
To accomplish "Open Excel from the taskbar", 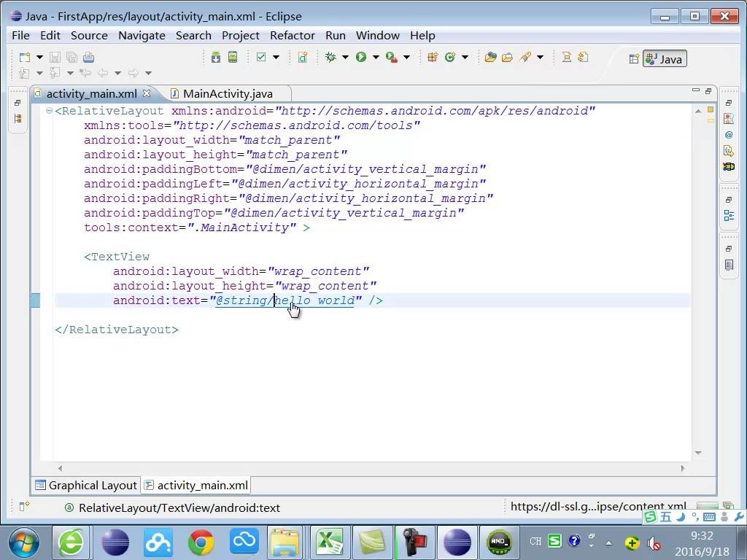I will click(x=330, y=542).
